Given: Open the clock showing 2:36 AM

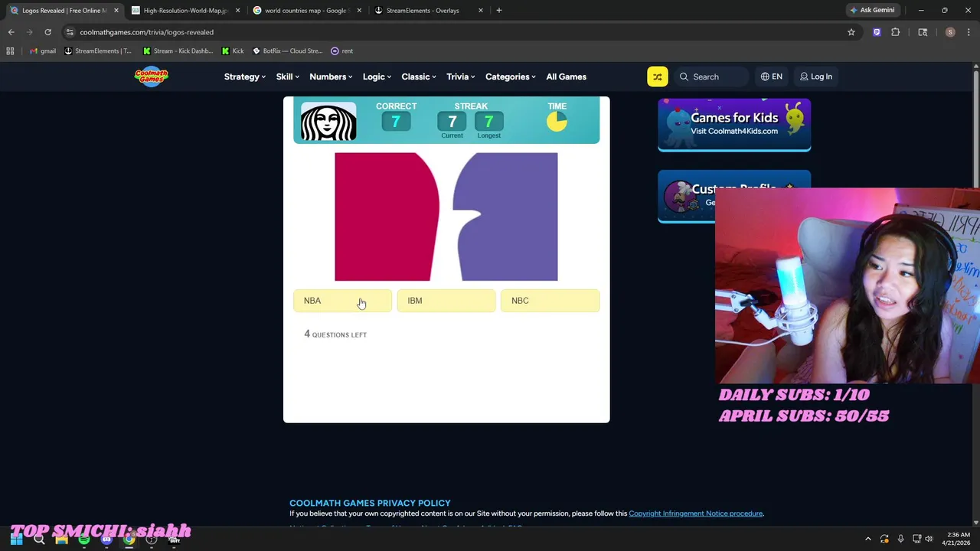Looking at the screenshot, I should coord(957,539).
